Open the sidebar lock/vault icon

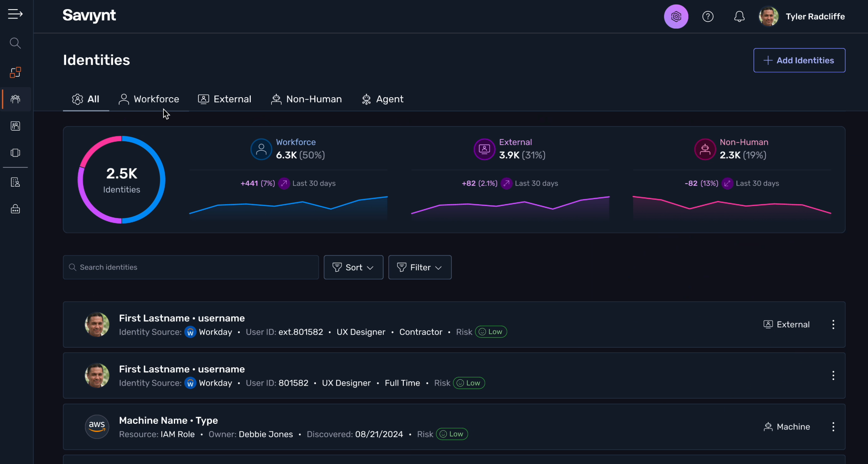point(15,209)
